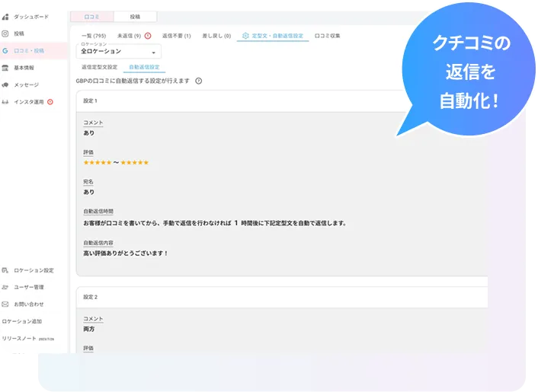Click the ロケーション設定 sidebar icon
The image size is (538, 392).
[x=5, y=270]
